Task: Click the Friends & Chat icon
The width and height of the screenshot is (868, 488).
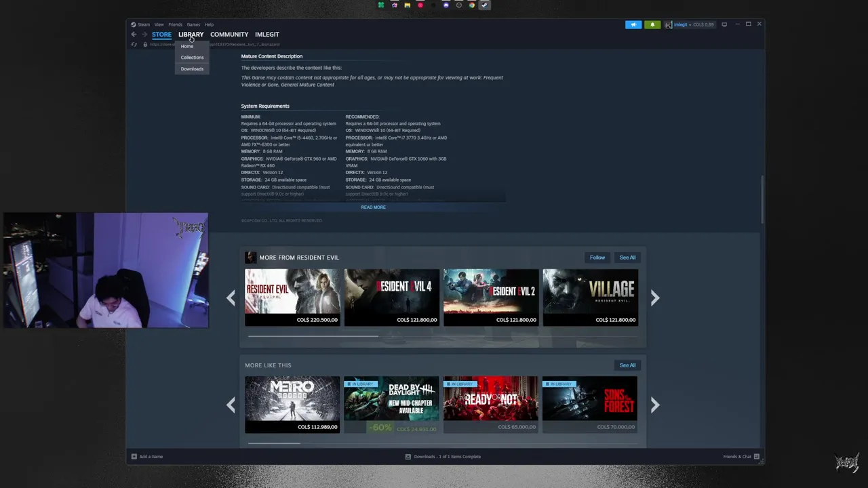Action: (757, 457)
